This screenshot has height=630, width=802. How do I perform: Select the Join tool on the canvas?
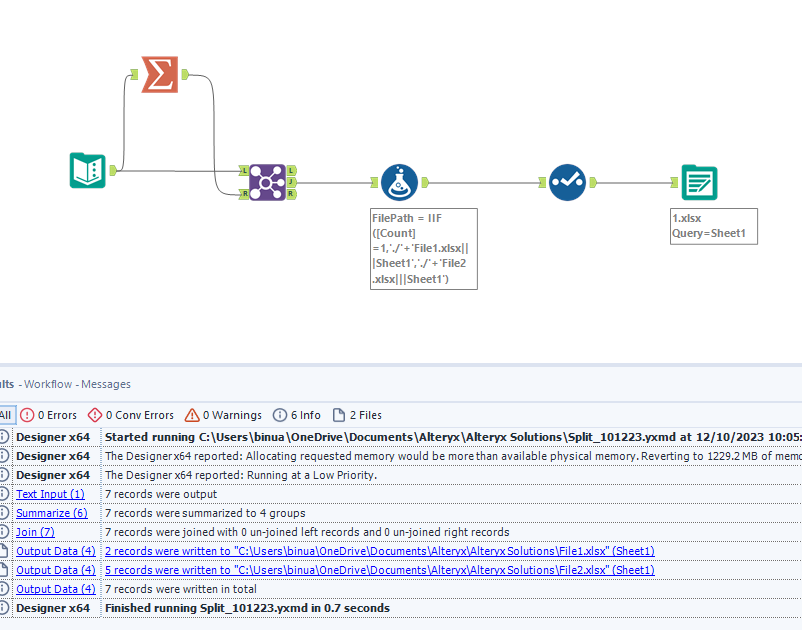point(267,183)
